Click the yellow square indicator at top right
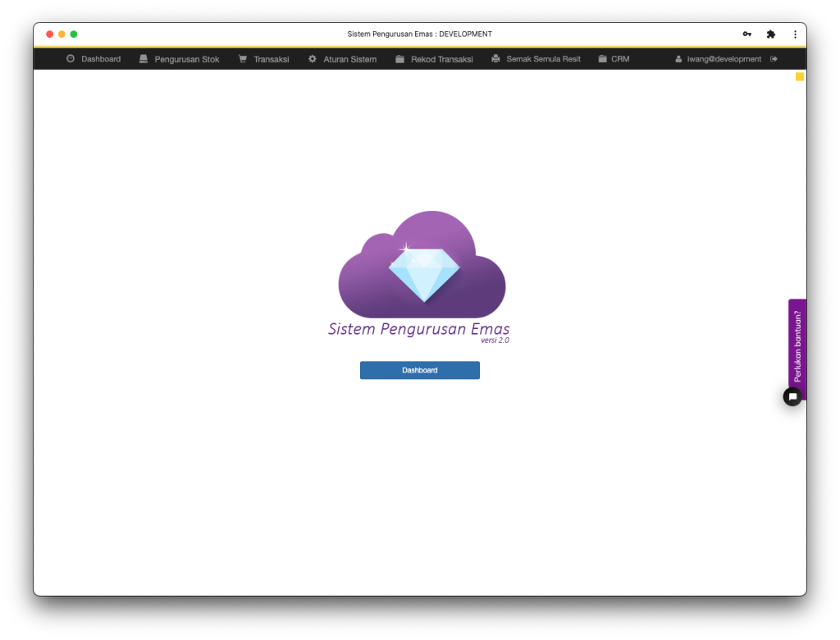This screenshot has width=840, height=640. click(800, 77)
